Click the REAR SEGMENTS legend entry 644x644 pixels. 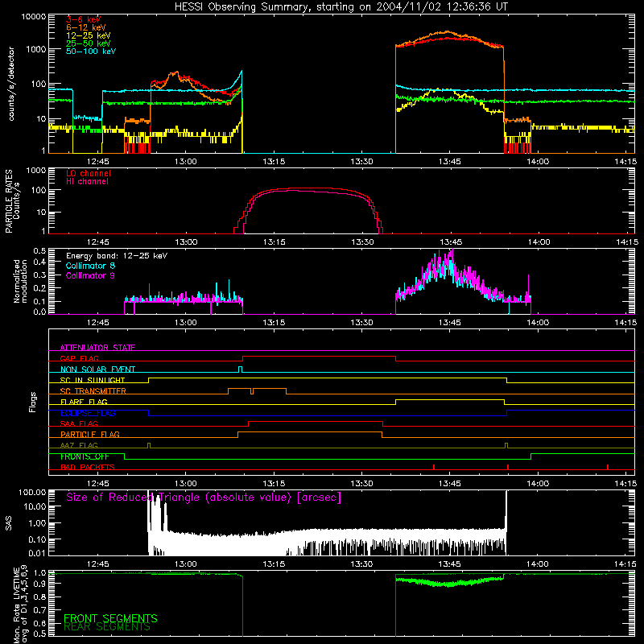107,627
